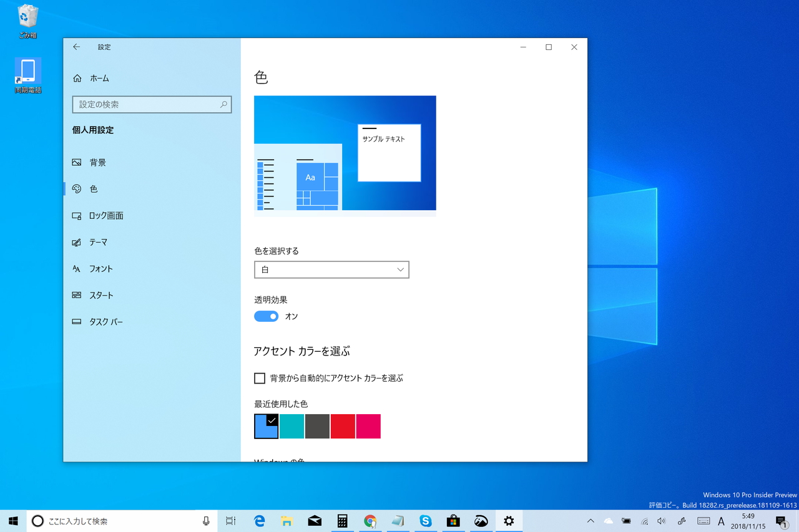Select the red accent color swatch
Image resolution: width=799 pixels, height=532 pixels.
(343, 426)
